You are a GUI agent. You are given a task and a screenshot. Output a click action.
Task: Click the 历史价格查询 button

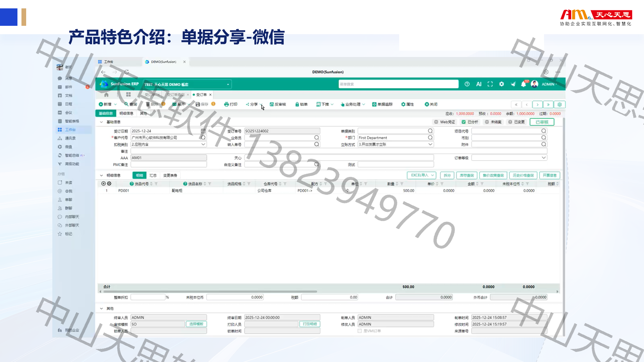tap(523, 175)
